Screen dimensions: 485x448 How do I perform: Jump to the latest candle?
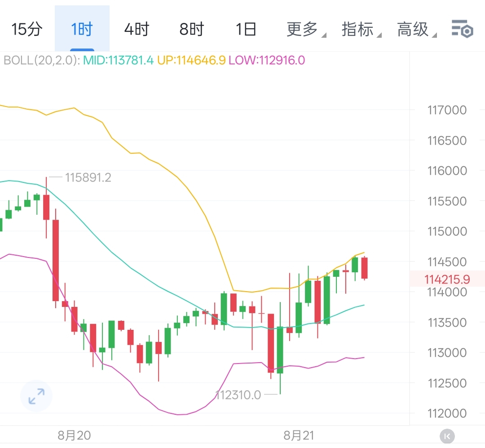(x=447, y=435)
